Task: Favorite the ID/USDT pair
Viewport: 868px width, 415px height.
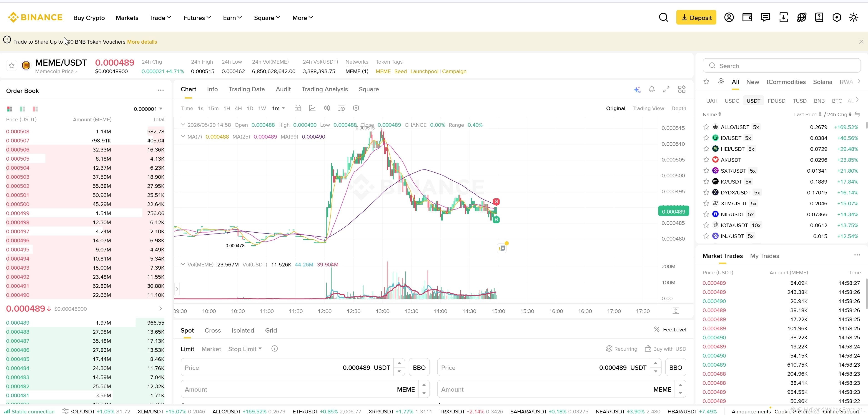Action: pyautogui.click(x=706, y=138)
